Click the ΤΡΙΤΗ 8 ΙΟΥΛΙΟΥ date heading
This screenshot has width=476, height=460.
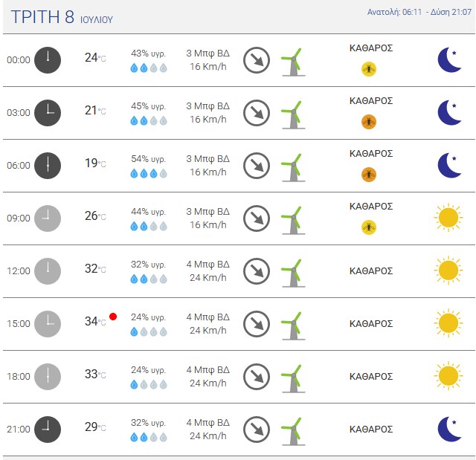coord(62,17)
